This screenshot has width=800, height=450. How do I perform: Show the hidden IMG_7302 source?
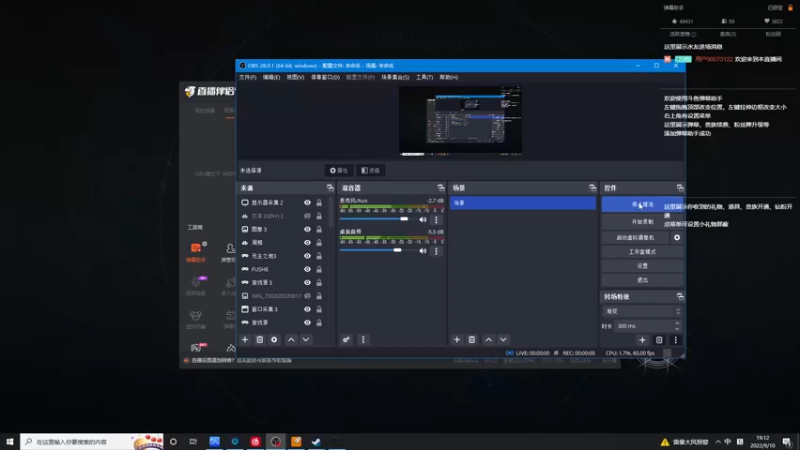point(307,296)
